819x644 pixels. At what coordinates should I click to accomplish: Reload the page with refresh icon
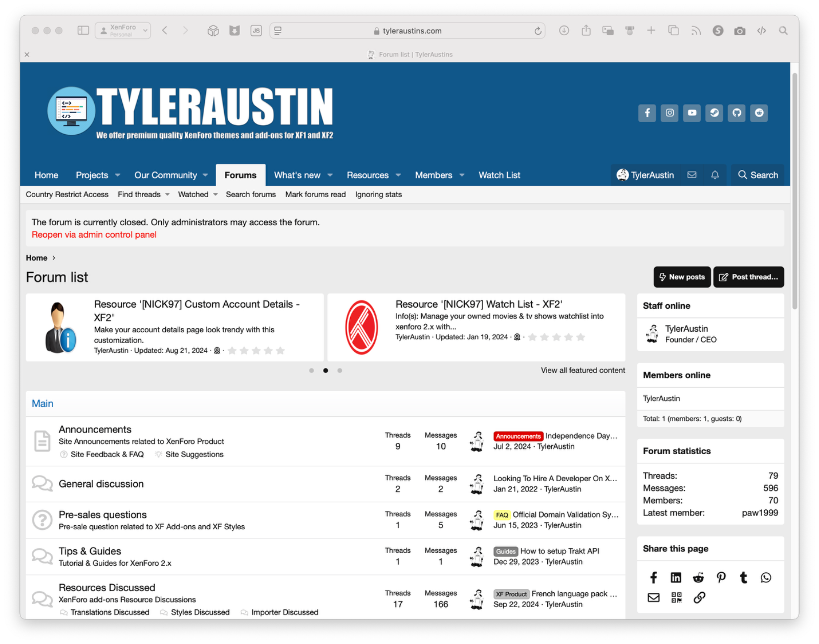pyautogui.click(x=538, y=31)
